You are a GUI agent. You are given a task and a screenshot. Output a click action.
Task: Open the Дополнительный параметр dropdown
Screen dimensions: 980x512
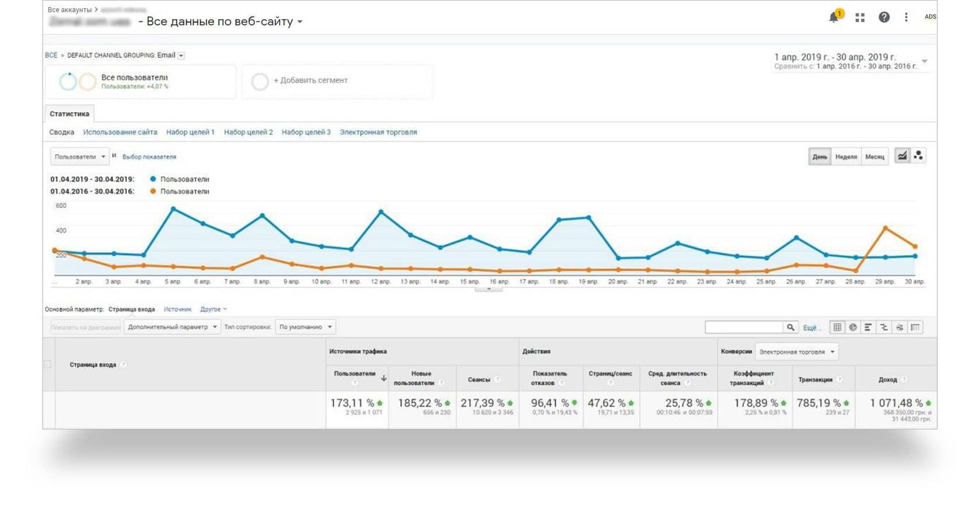point(172,327)
